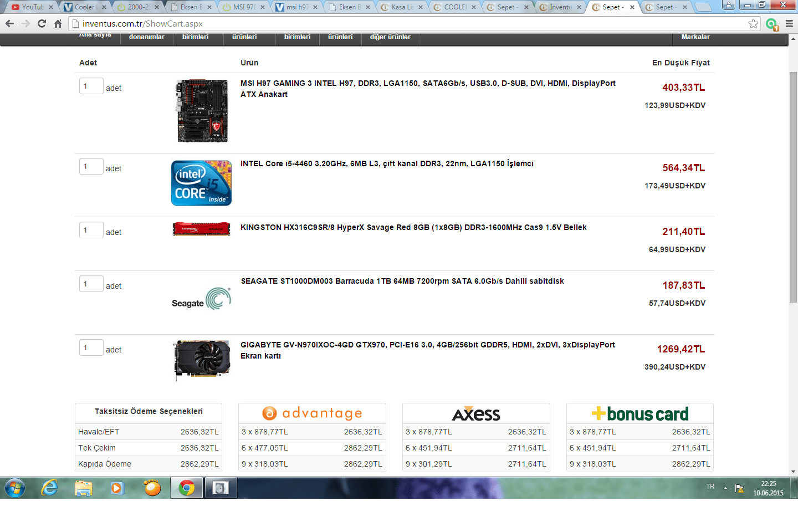Open the SEAGATE Barracuda 1TB product link
This screenshot has width=798, height=532.
[402, 281]
